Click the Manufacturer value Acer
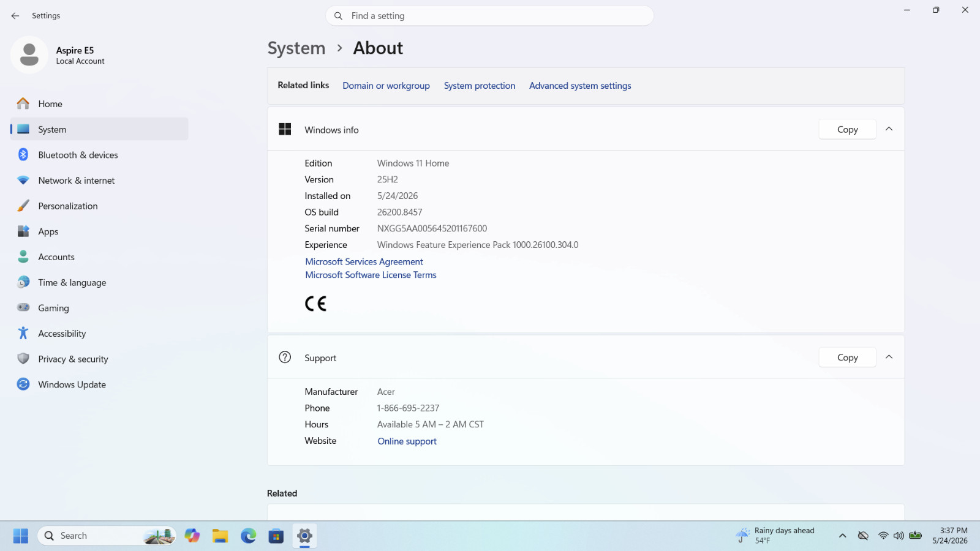 pos(386,392)
